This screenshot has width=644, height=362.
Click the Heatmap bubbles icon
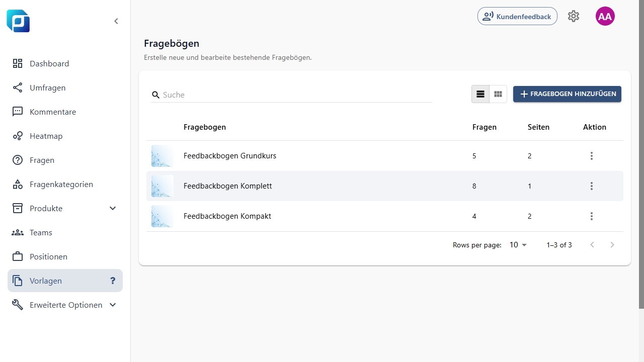click(x=18, y=136)
